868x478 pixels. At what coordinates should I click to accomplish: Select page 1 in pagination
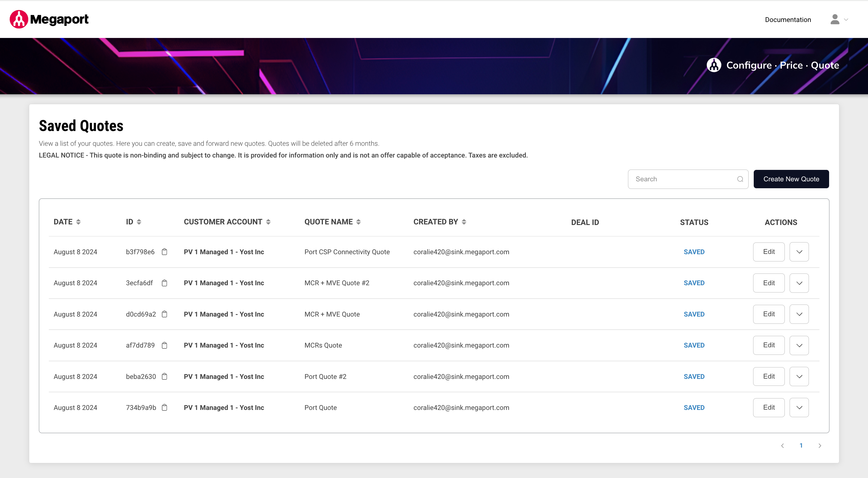tap(801, 446)
